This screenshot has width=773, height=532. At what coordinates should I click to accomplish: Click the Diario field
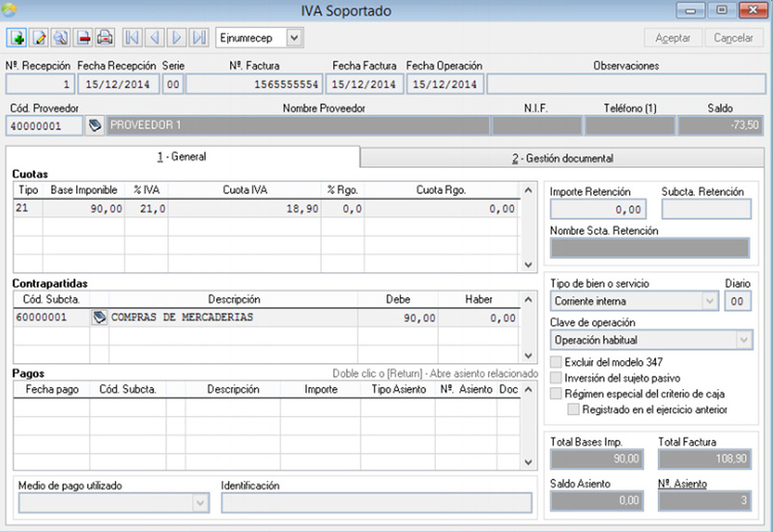click(737, 301)
